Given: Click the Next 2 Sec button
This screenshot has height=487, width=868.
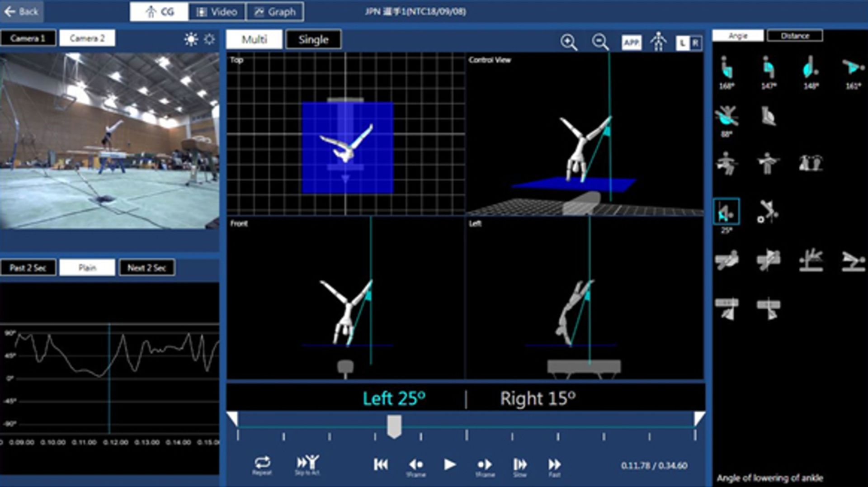Looking at the screenshot, I should tap(146, 268).
